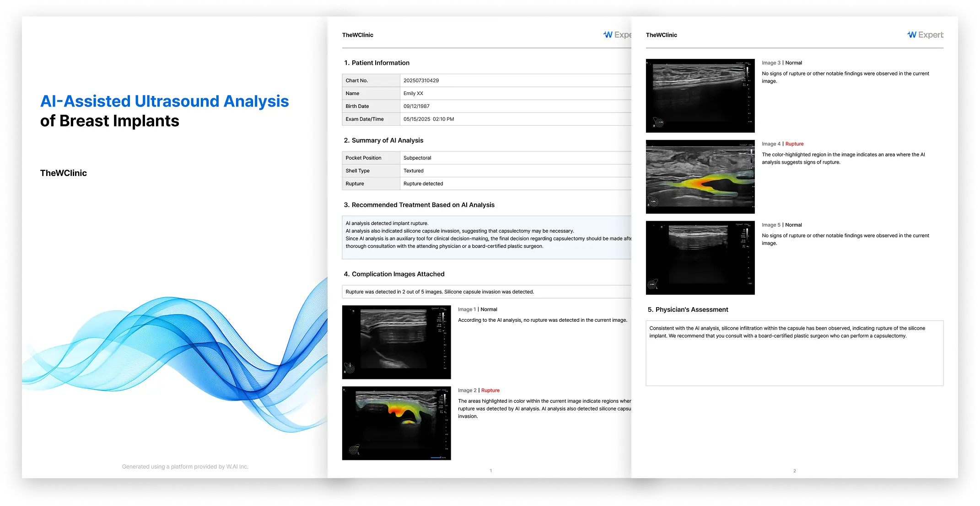This screenshot has height=506, width=980.
Task: Open Image 1 normal ultrasound thumbnail
Action: [396, 342]
